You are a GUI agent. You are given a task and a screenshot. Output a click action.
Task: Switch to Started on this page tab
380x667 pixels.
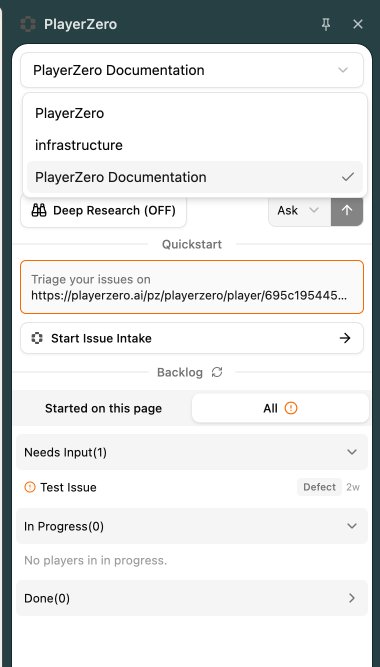pos(103,408)
